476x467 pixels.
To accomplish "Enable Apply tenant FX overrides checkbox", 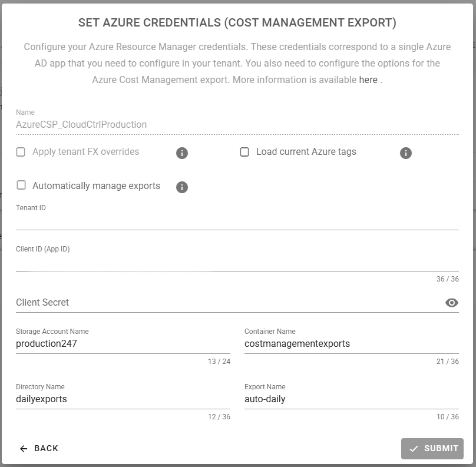I will [21, 152].
